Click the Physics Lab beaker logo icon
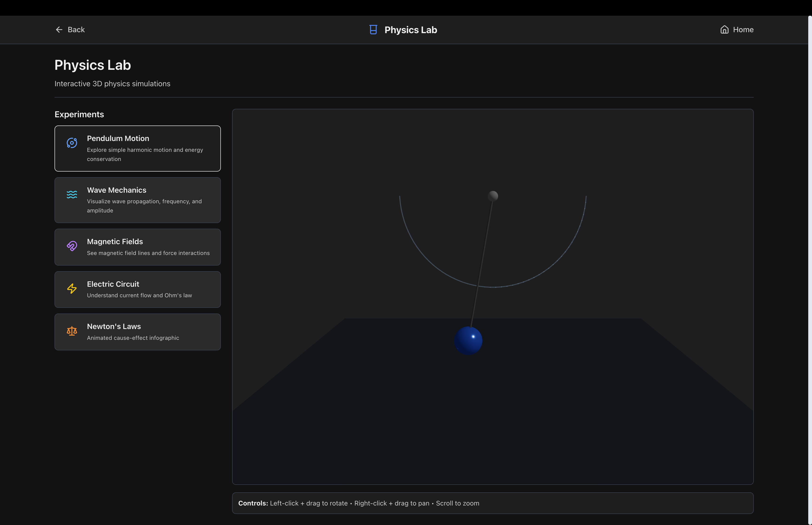This screenshot has height=525, width=812. (373, 30)
